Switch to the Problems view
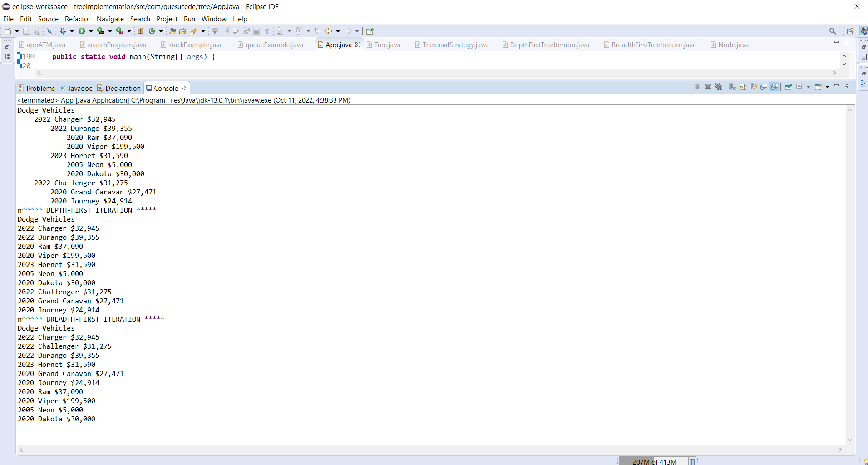The height and width of the screenshot is (465, 868). (x=40, y=88)
